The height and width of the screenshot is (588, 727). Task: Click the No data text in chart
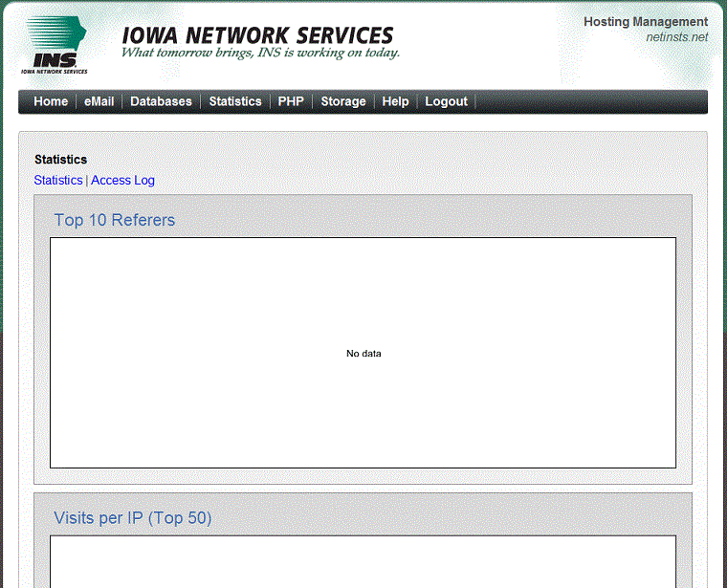363,354
